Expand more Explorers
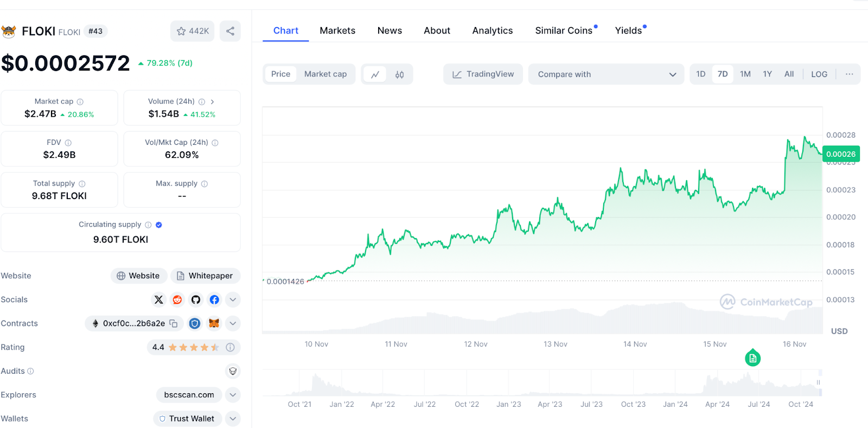The image size is (868, 428). click(x=233, y=395)
